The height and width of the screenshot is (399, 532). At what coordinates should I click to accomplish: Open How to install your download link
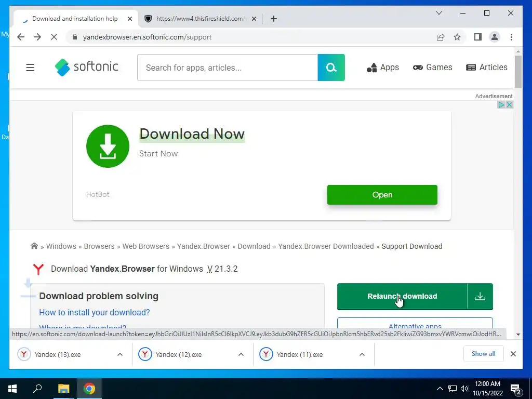95,312
